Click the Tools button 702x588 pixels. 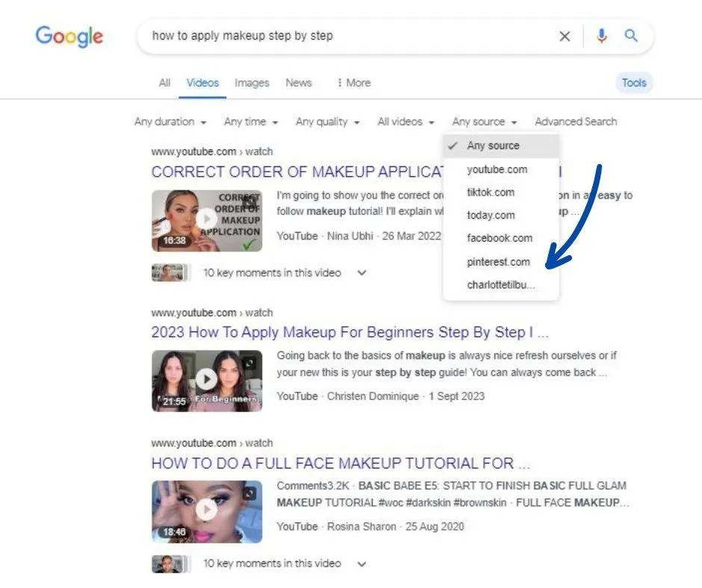coord(634,83)
